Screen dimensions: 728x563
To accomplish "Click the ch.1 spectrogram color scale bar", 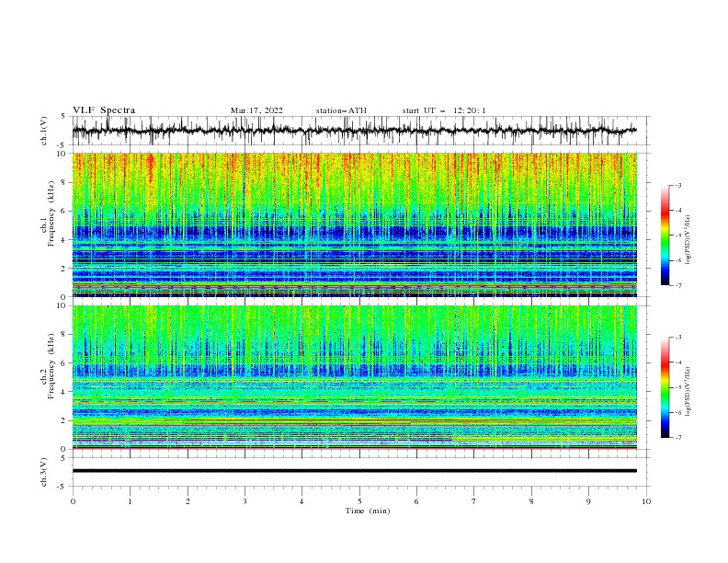I will click(x=665, y=236).
